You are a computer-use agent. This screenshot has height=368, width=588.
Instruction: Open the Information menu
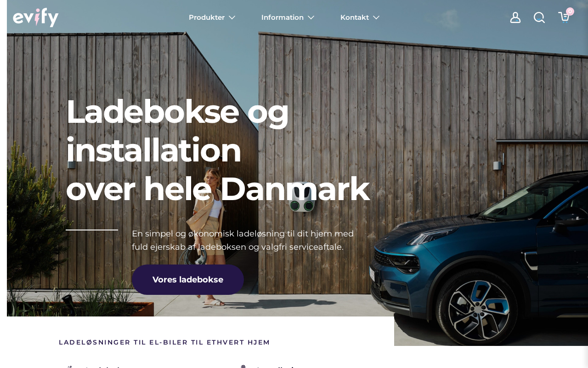click(x=283, y=17)
